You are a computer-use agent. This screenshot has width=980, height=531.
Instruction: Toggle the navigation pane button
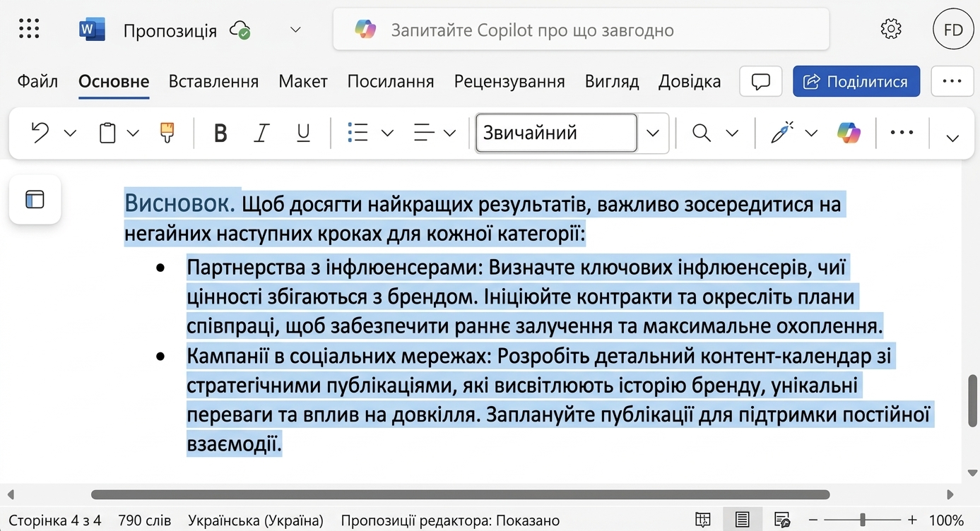35,200
